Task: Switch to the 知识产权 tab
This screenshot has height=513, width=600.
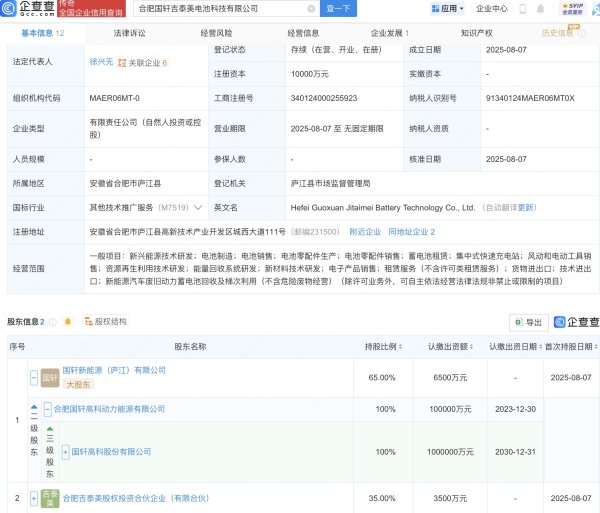Action: click(x=476, y=33)
